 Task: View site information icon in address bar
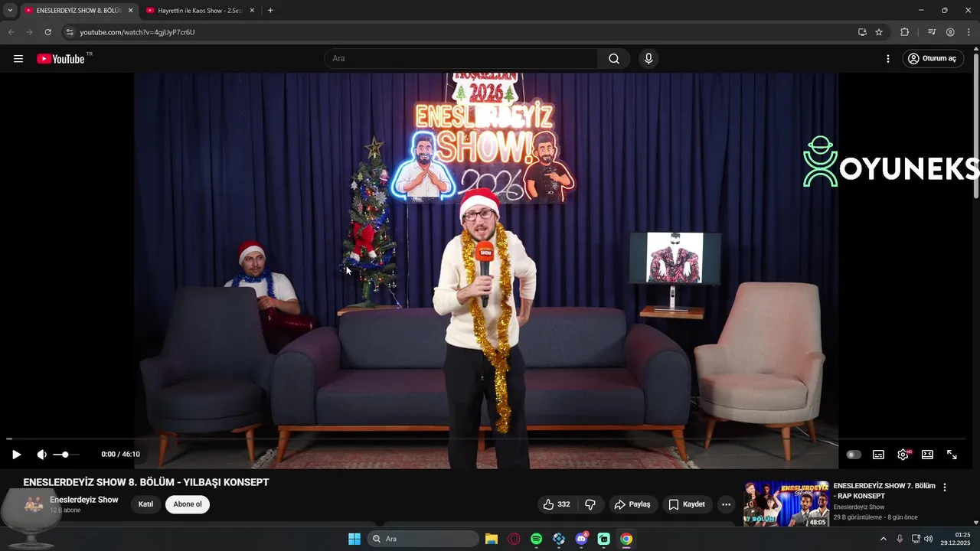click(x=69, y=32)
